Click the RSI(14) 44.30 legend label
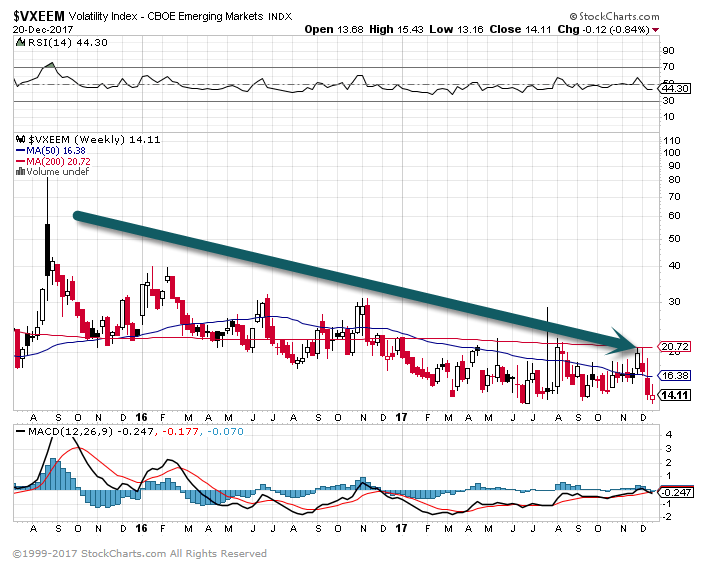Screen dimensions: 710x575 [x=68, y=43]
